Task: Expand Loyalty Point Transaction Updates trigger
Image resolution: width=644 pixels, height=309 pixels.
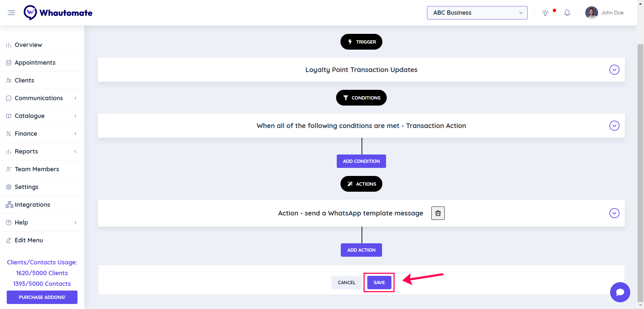Action: pos(614,70)
